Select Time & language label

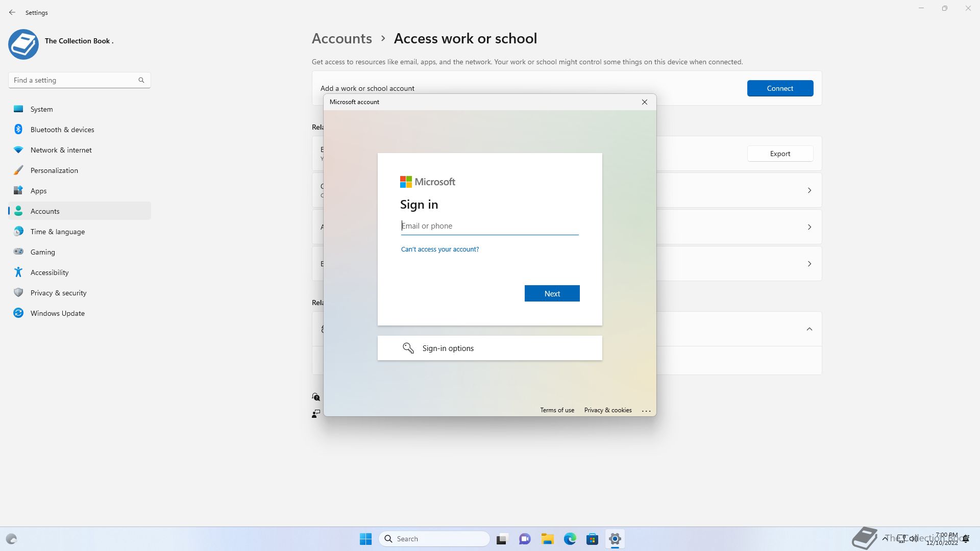coord(58,232)
